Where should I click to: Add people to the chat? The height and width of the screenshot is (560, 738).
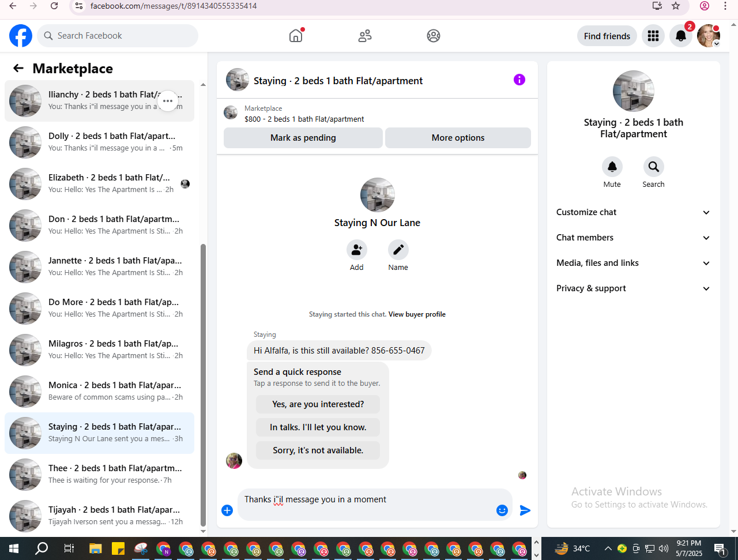point(357,250)
